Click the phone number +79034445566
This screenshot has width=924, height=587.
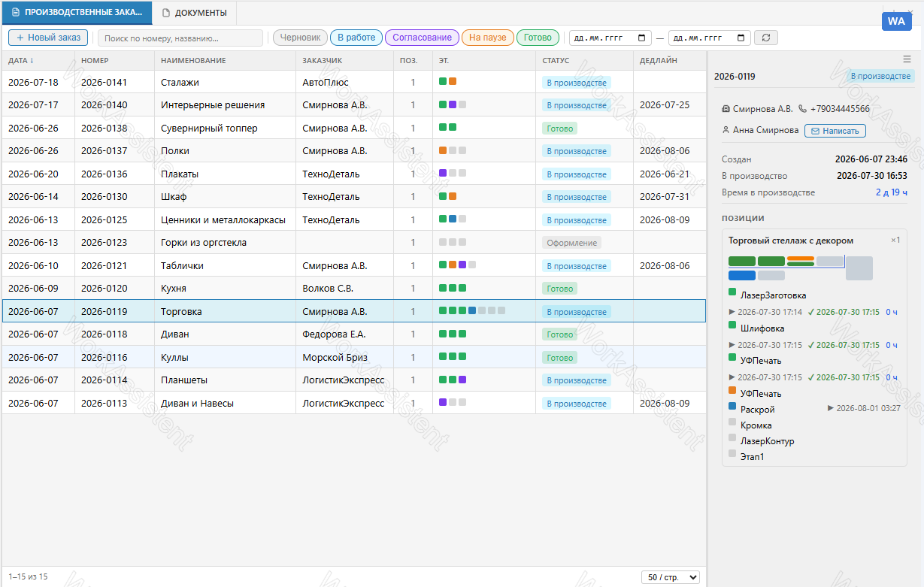click(x=840, y=109)
